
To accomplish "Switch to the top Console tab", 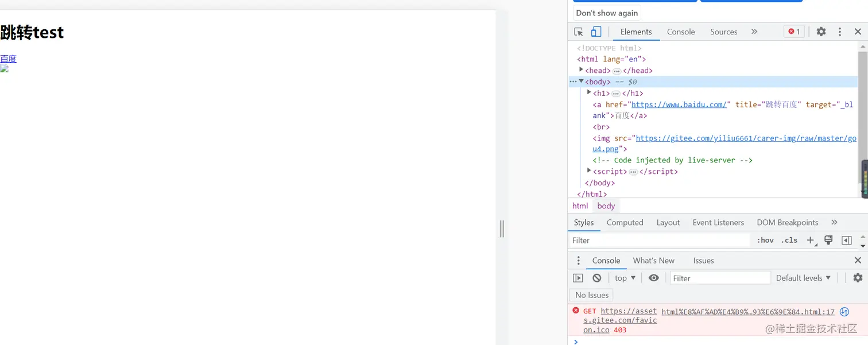I will point(681,32).
